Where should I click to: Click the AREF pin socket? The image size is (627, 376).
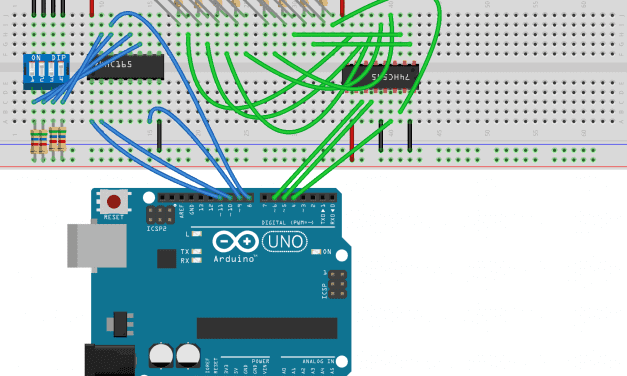click(x=182, y=198)
